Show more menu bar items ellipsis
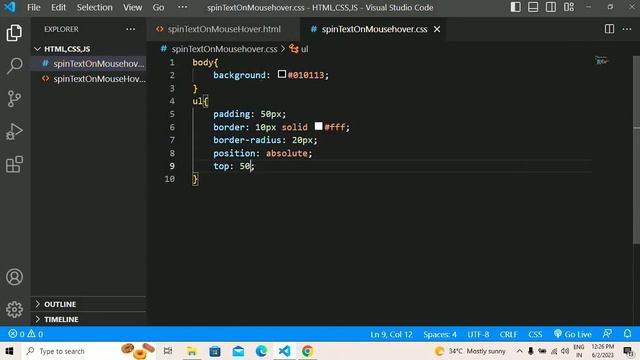640x360 pixels. click(x=182, y=7)
